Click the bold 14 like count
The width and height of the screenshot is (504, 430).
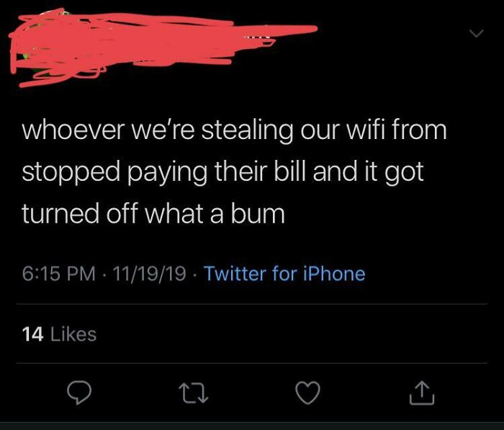click(33, 334)
